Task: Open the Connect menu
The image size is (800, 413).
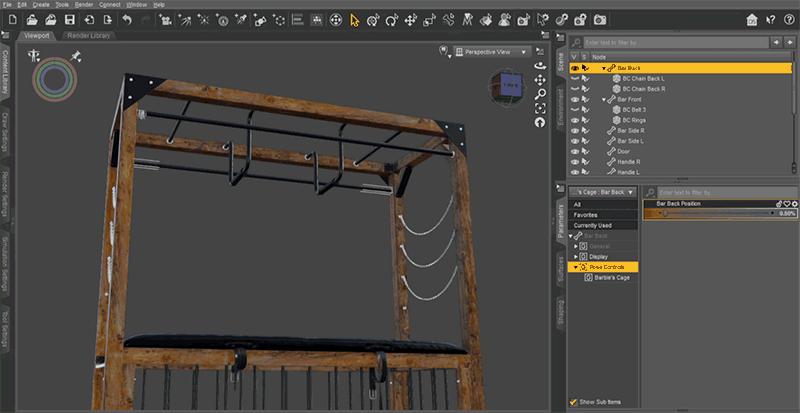Action: (x=110, y=4)
